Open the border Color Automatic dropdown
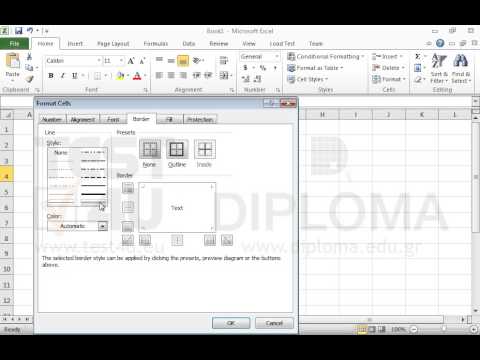 click(x=103, y=226)
